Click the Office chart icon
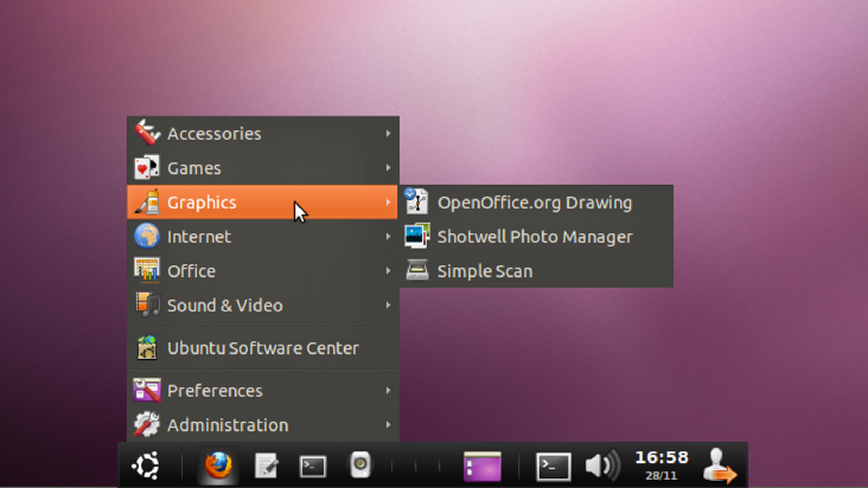 point(147,271)
